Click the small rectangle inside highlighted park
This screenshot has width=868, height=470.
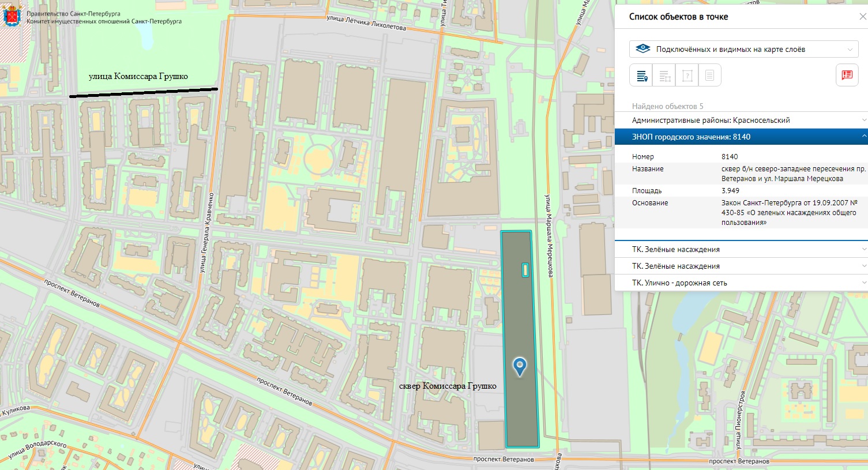(525, 269)
